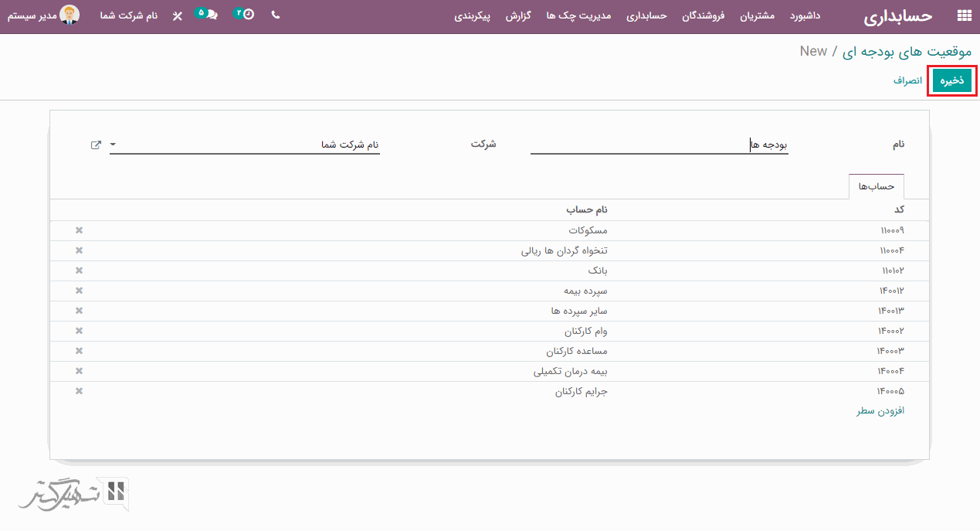Remove the وام کارکنان row
This screenshot has height=531, width=980.
pyautogui.click(x=79, y=331)
